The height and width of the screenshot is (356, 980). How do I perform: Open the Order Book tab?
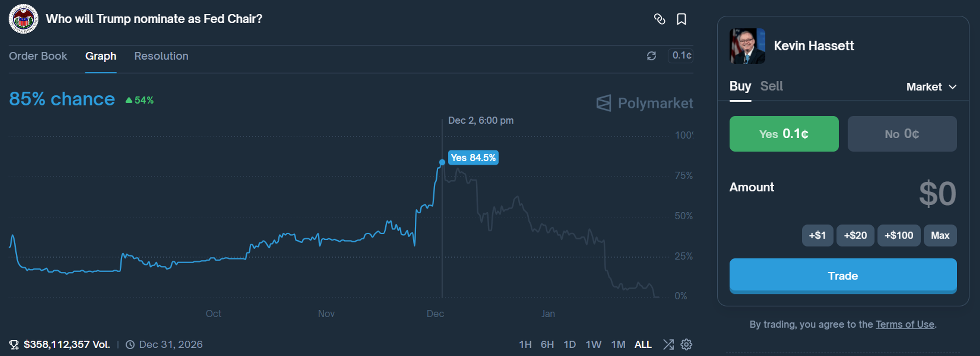(x=38, y=56)
